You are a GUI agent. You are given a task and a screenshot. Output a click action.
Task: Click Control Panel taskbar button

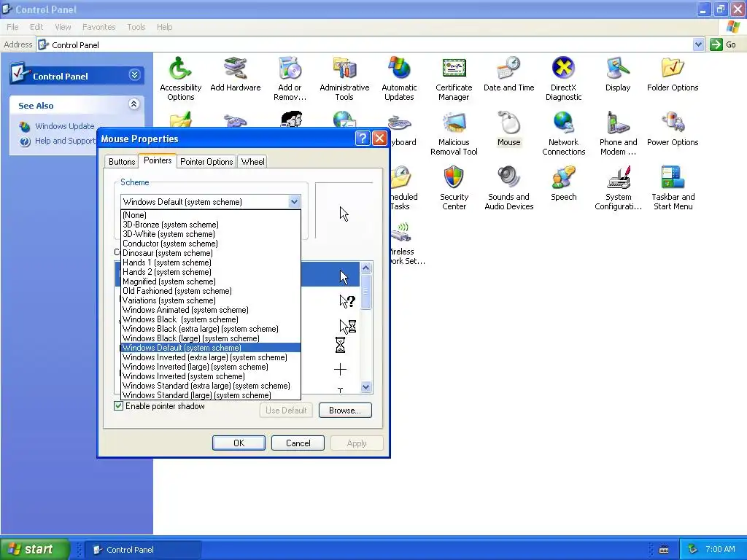pos(142,550)
